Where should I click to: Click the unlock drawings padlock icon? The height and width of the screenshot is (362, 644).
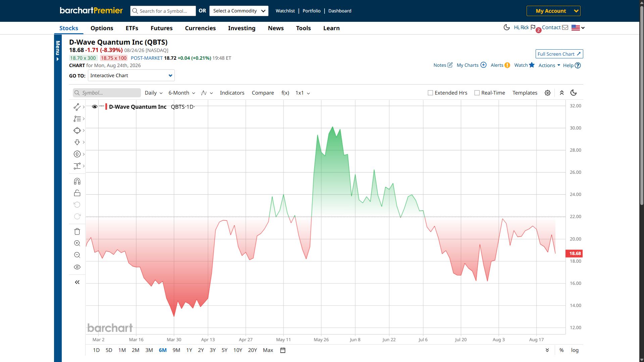coord(77,193)
